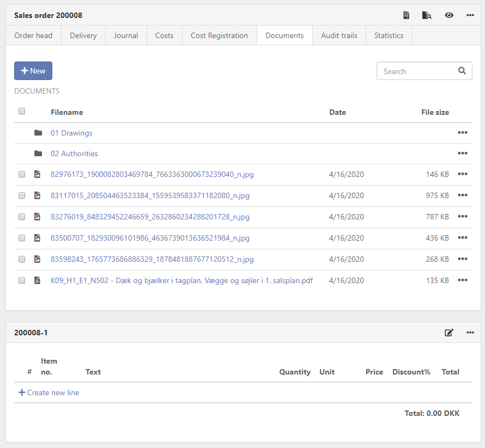Image resolution: width=485 pixels, height=448 pixels.
Task: Switch to the Audit trails tab
Action: [339, 35]
